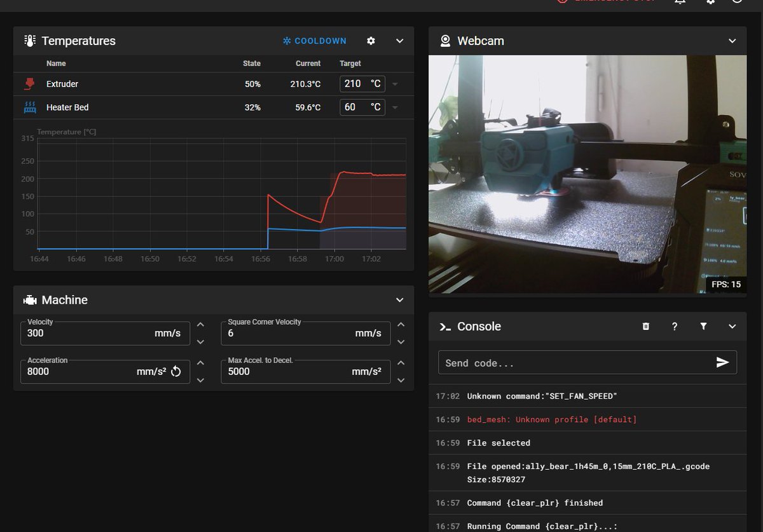This screenshot has width=763, height=532.
Task: Clear the console with the trash icon
Action: [x=646, y=326]
